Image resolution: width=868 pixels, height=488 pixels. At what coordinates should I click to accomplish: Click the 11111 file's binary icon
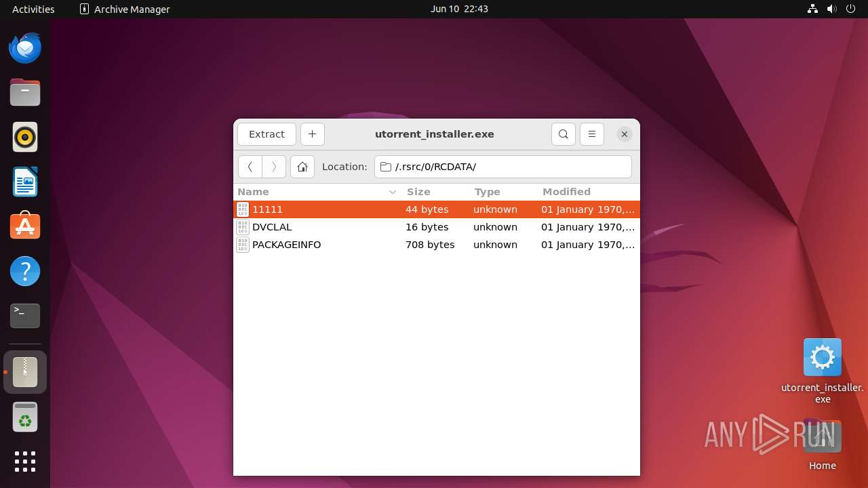[x=243, y=209]
